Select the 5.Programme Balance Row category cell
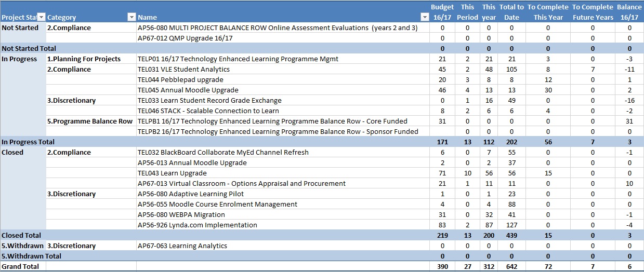Viewport: 644px width, 272px height. (x=90, y=121)
